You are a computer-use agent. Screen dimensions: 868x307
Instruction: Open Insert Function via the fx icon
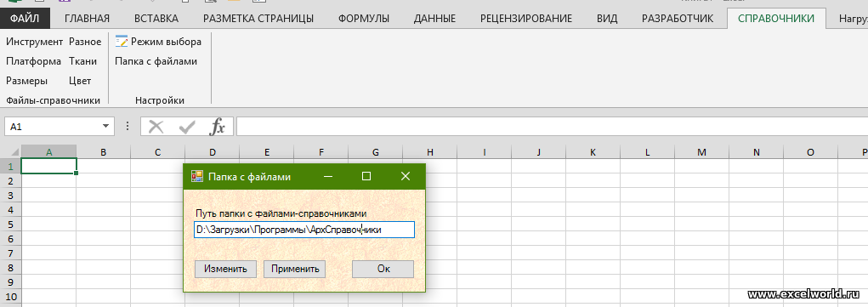[x=217, y=127]
